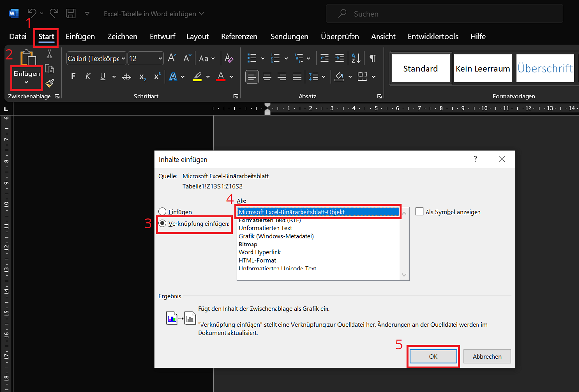
Task: Click the Sort A-Z icon
Action: point(356,58)
